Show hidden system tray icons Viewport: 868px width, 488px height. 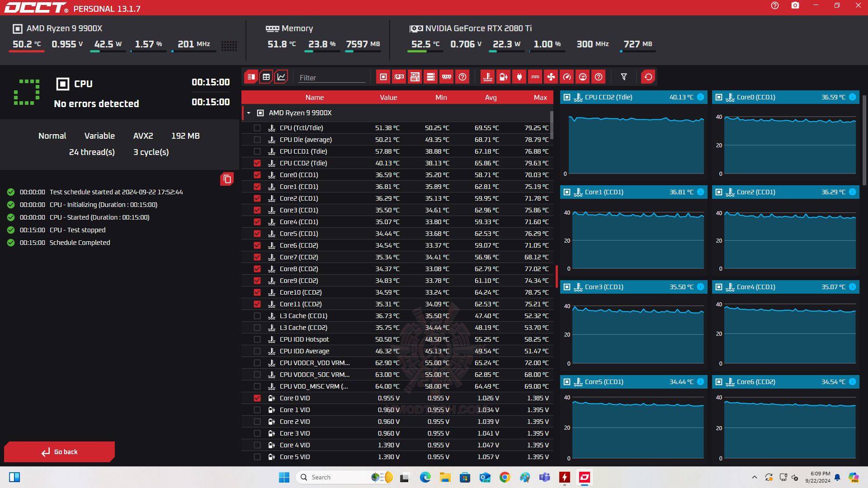click(x=754, y=477)
